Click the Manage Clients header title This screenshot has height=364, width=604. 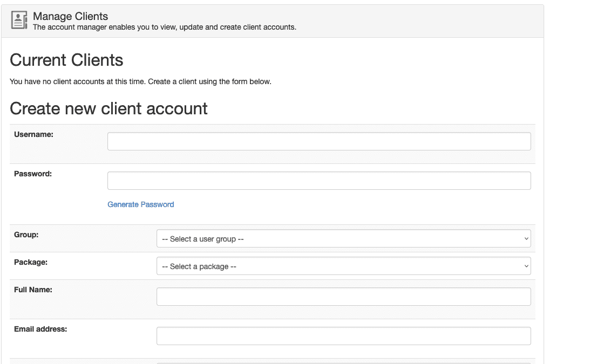(70, 16)
